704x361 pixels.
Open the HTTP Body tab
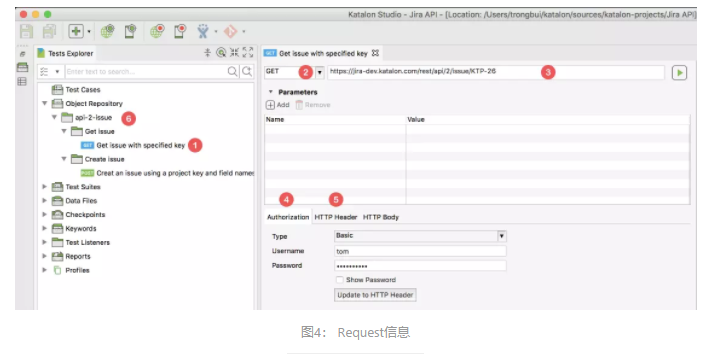[381, 217]
